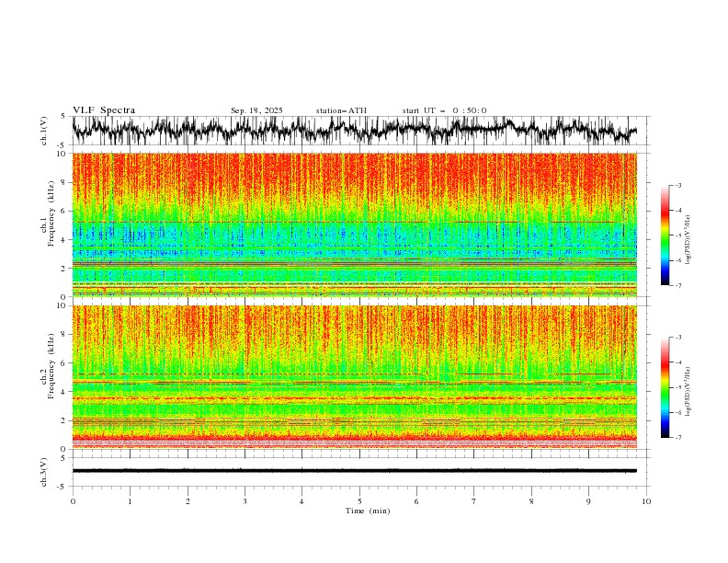Click the ch.3(V) axis label

(x=44, y=472)
